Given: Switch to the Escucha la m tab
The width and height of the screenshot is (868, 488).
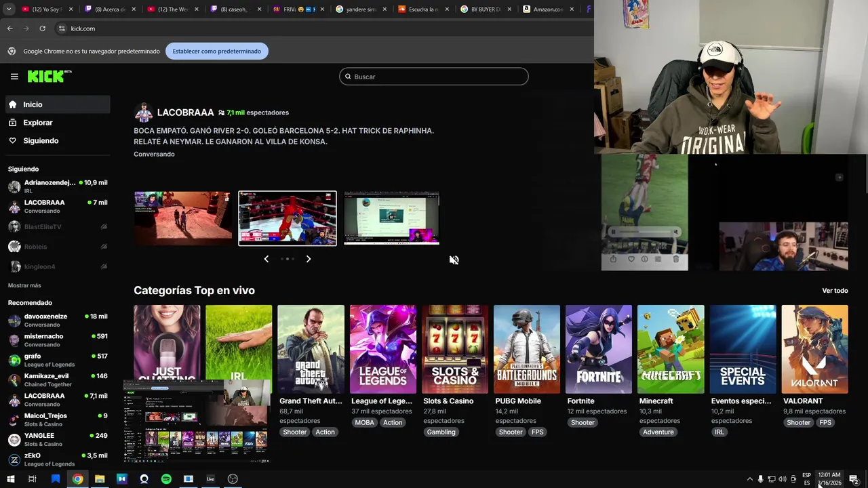Looking at the screenshot, I should click(424, 9).
